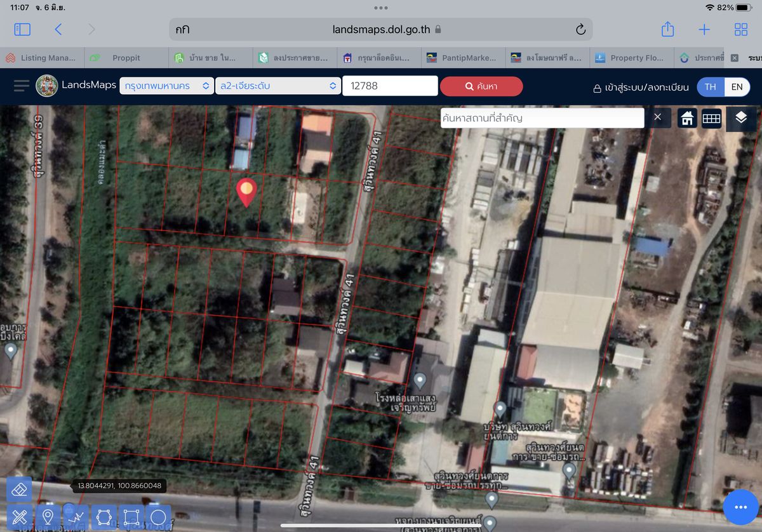Clear the landmark search with X
Screen dimensions: 762x532
[658, 117]
